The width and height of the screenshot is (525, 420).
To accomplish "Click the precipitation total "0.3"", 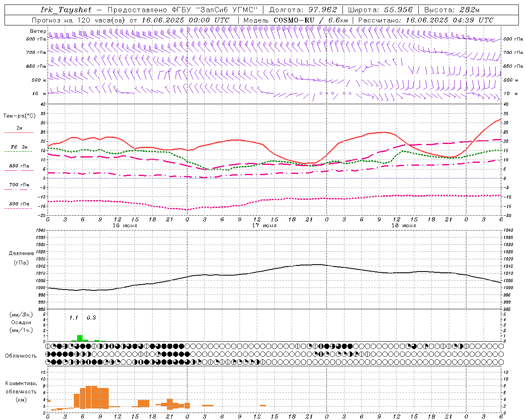I will coord(91,318).
